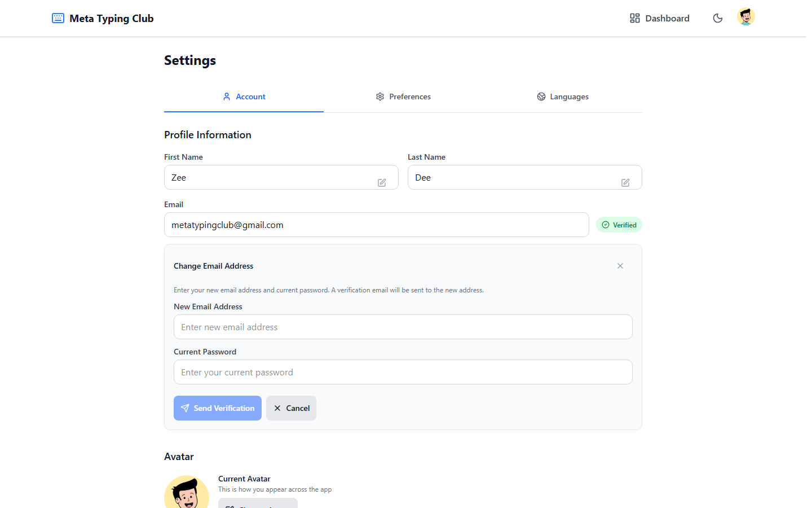Screen dimensions: 812x508
Task: Click the Profile Information heading
Action: point(208,135)
